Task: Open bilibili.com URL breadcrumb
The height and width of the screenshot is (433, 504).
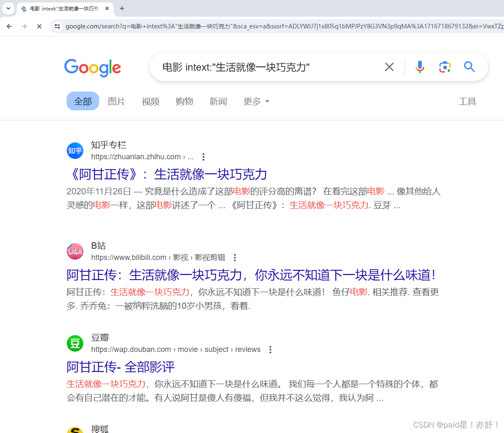Action: [x=158, y=257]
